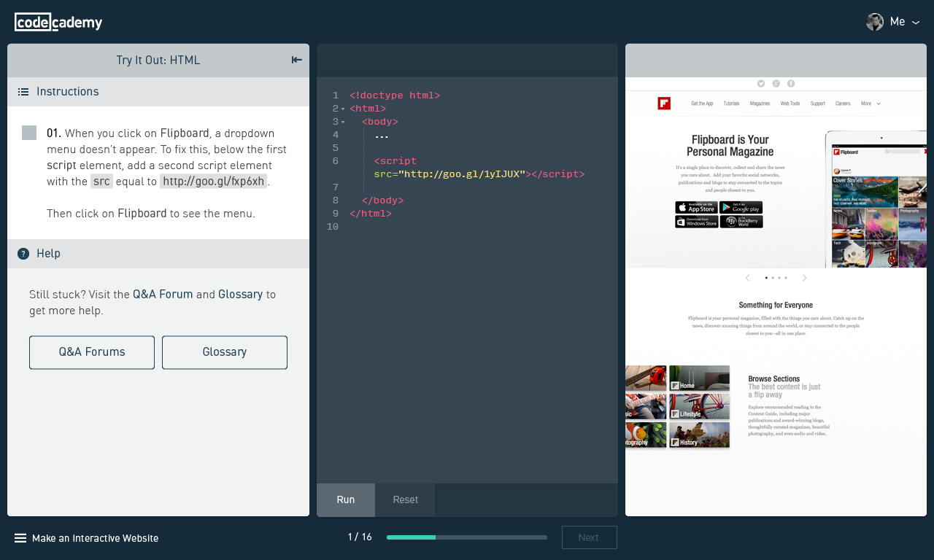Click the closing html tag line

(371, 214)
